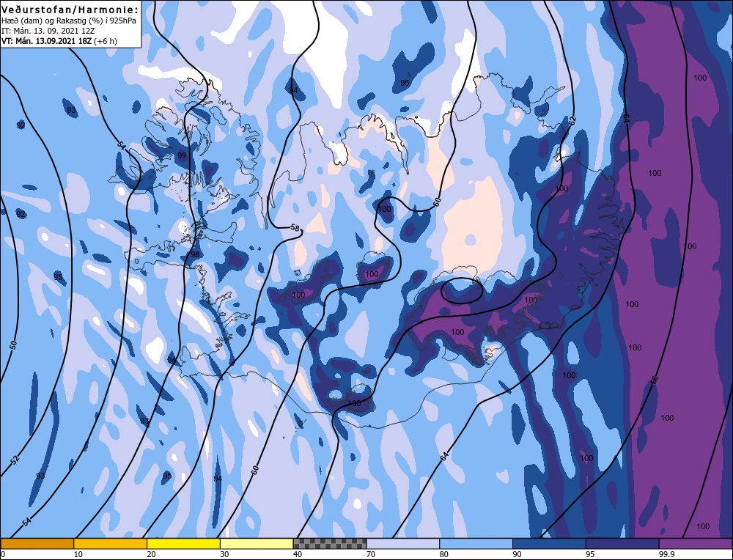The image size is (733, 560).
Task: Click the orange 10–20 legend swatch
Action: [x=110, y=543]
